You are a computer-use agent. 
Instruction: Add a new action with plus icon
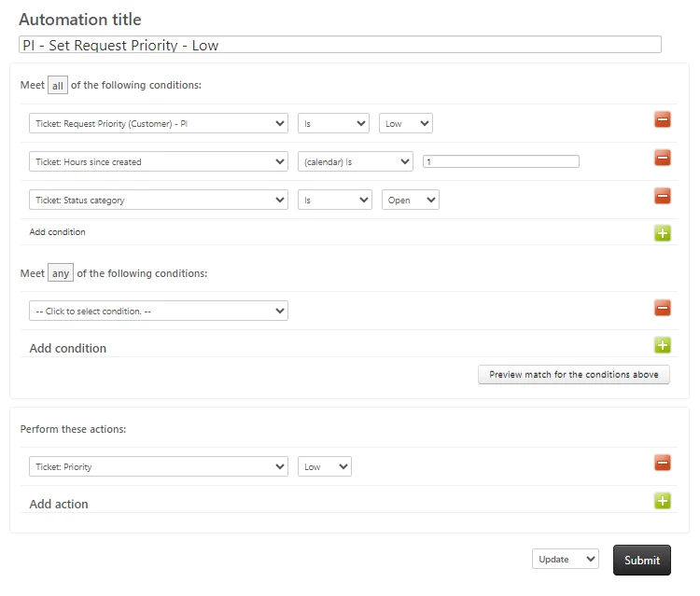[x=663, y=501]
